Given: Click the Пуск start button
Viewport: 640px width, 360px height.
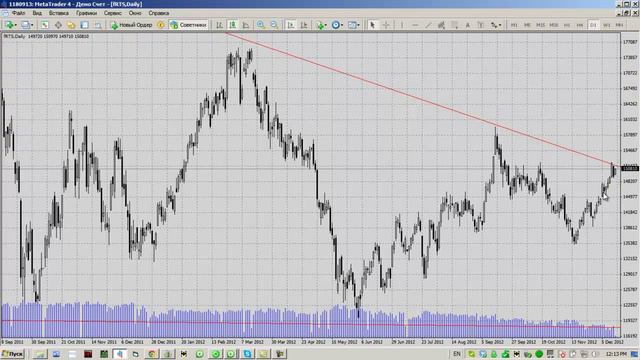Looking at the screenshot, I should point(13,354).
